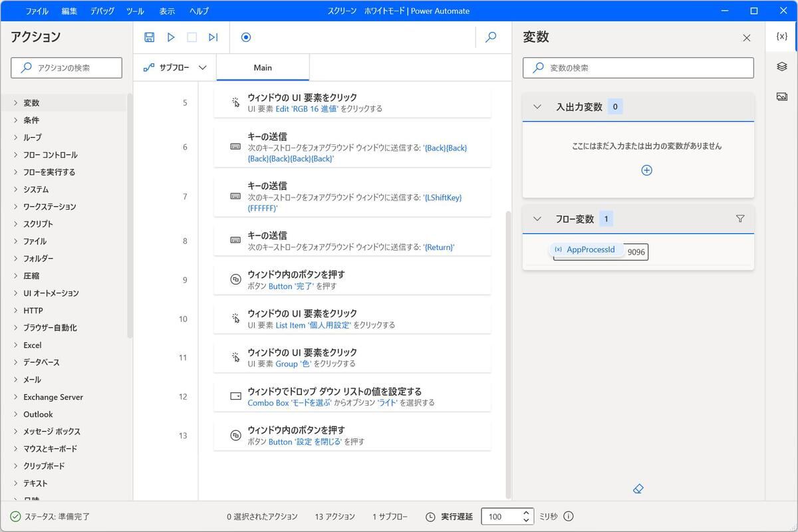Select step 8 キーの送信 {Return} action
Image resolution: width=798 pixels, height=532 pixels.
352,241
